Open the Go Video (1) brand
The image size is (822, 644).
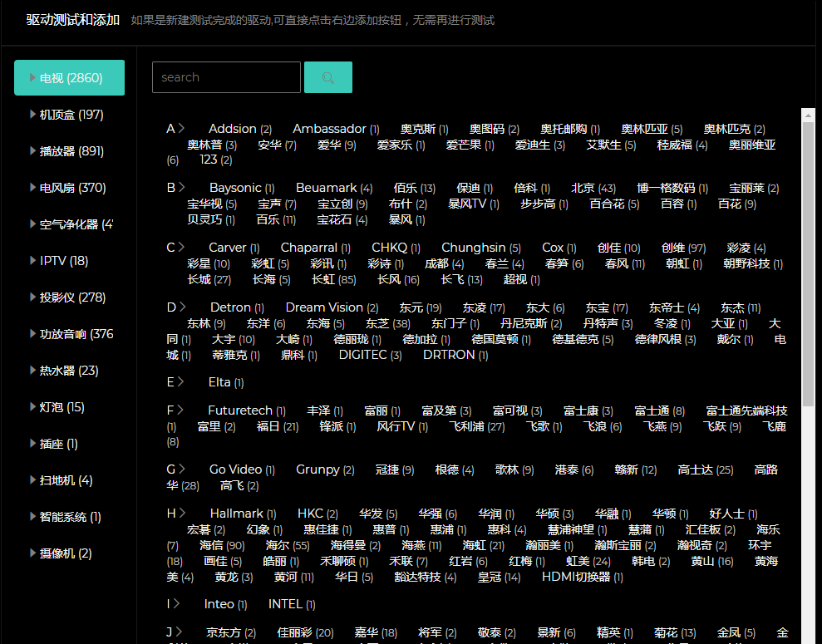point(242,470)
